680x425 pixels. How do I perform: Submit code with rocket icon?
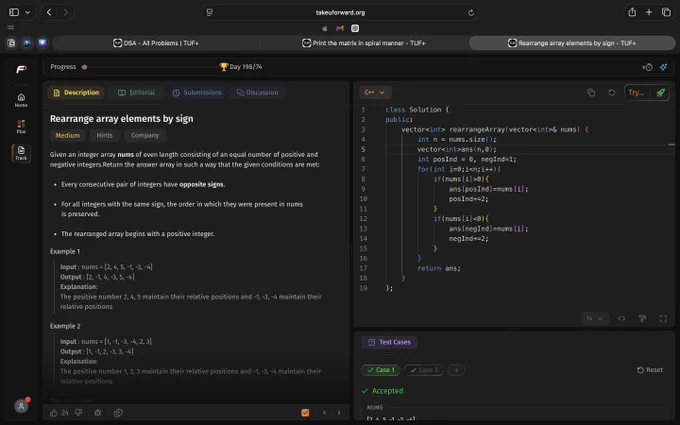pyautogui.click(x=660, y=92)
